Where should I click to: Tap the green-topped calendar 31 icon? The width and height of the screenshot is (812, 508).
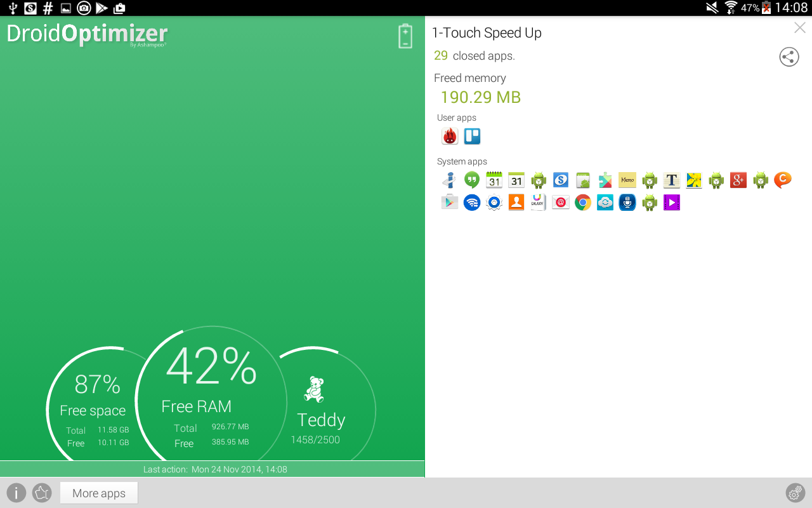click(x=494, y=180)
